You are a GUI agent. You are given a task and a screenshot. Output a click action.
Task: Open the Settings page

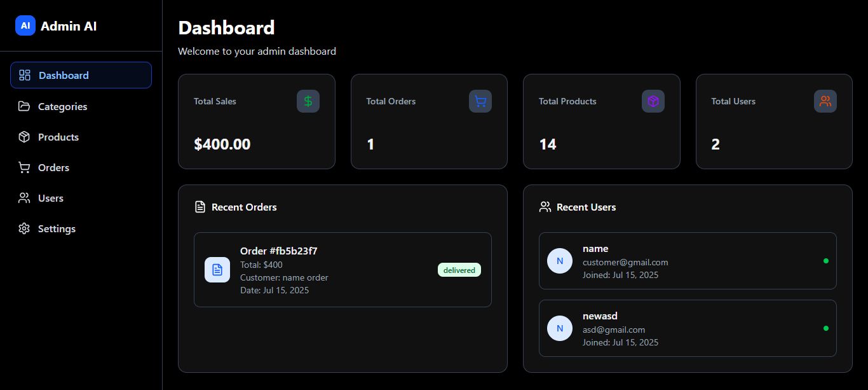tap(57, 228)
